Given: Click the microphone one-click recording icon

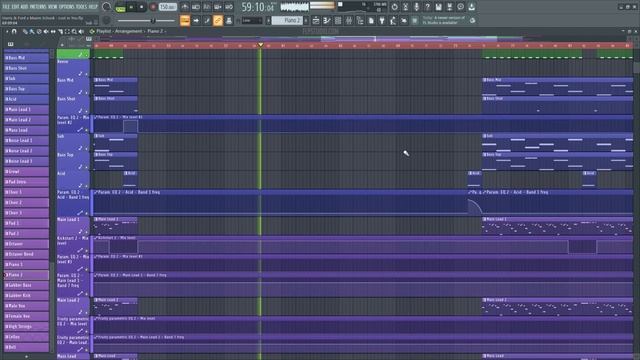Looking at the screenshot, I should click(x=416, y=7).
